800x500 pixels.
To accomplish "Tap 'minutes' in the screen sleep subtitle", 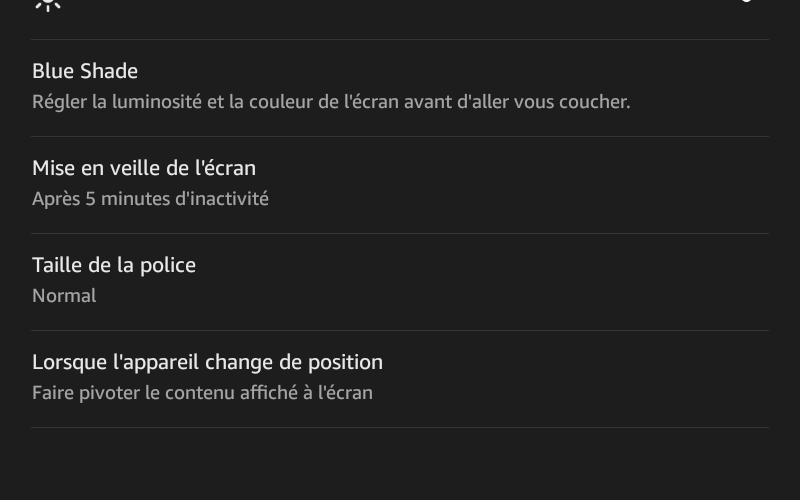I will point(135,199).
